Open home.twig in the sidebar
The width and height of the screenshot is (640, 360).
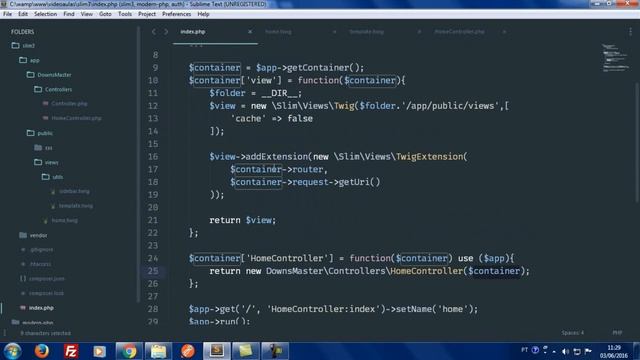(x=64, y=220)
